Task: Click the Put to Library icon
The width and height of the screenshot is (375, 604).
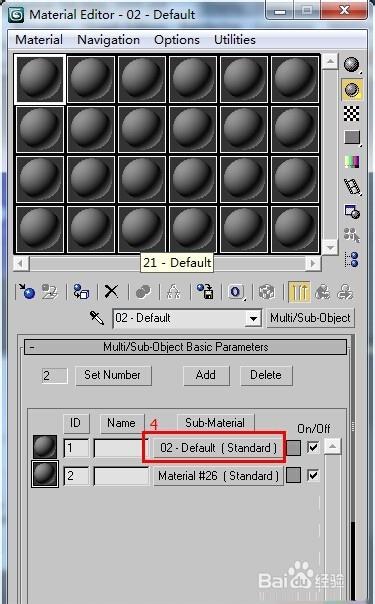Action: (205, 292)
